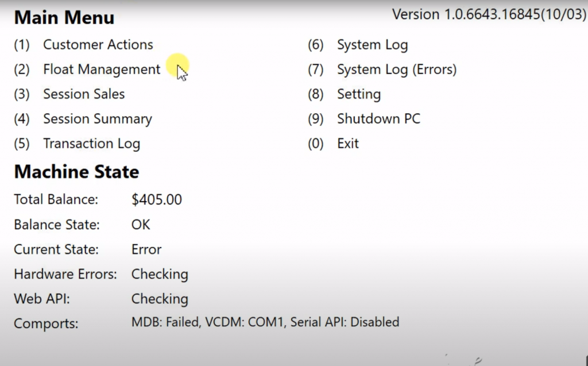This screenshot has width=588, height=366.
Task: Click the Comports label
Action: 45,323
